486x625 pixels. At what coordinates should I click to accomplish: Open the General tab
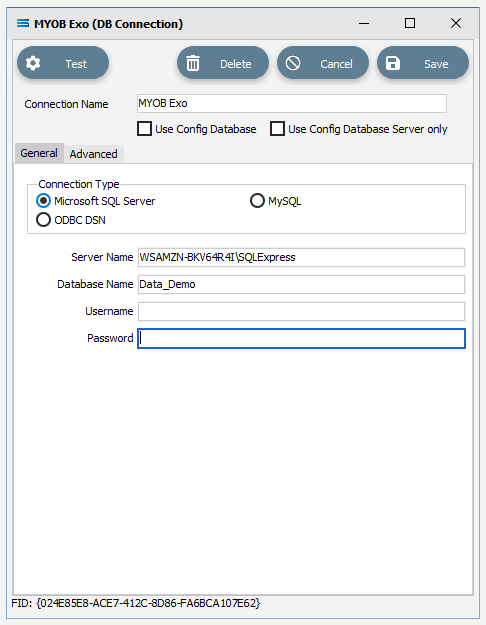coord(39,153)
